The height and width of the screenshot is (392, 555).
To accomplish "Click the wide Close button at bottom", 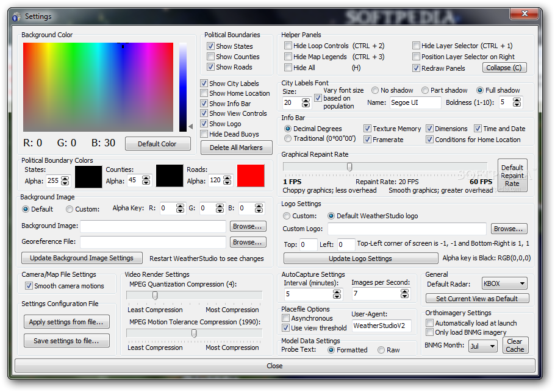I will [x=274, y=366].
